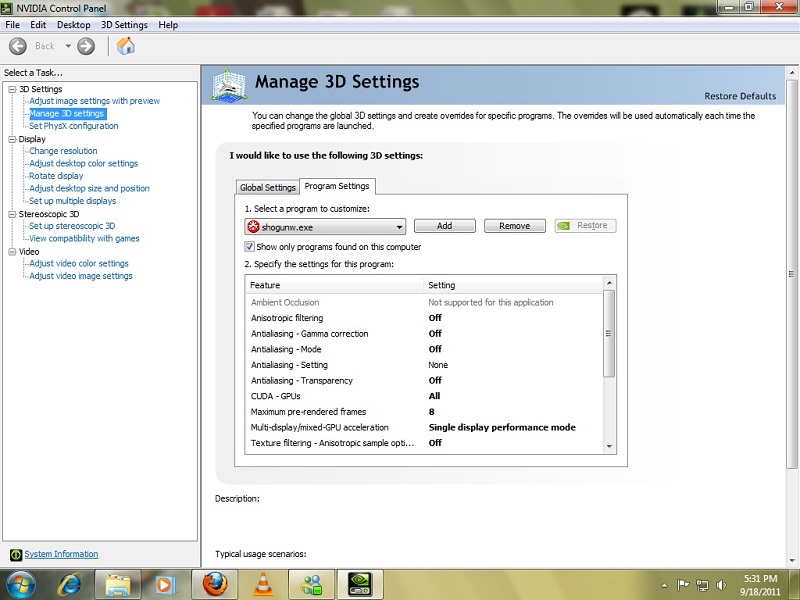Viewport: 800px width, 600px height.
Task: Select the Anisotropic filtering row
Action: (x=424, y=318)
